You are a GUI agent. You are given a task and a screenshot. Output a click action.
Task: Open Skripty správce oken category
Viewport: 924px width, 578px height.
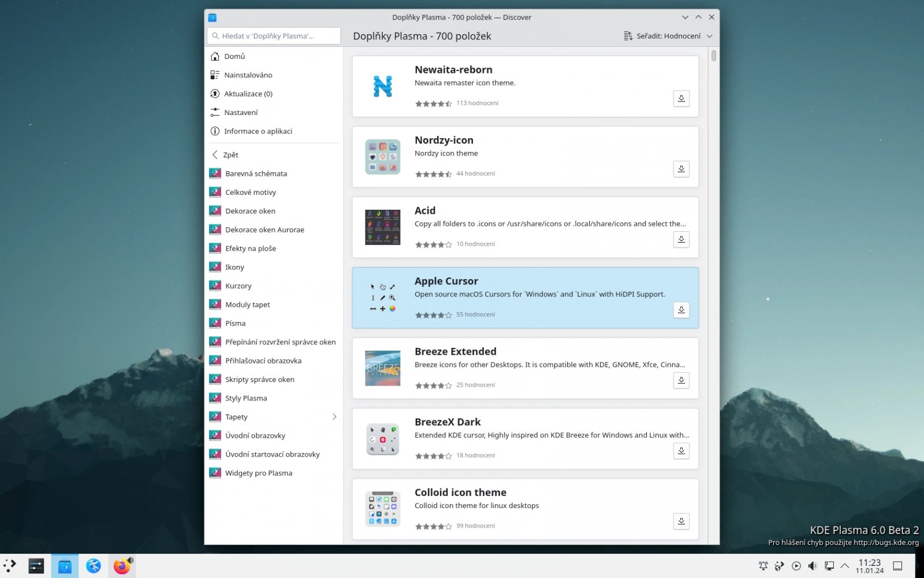point(274,379)
